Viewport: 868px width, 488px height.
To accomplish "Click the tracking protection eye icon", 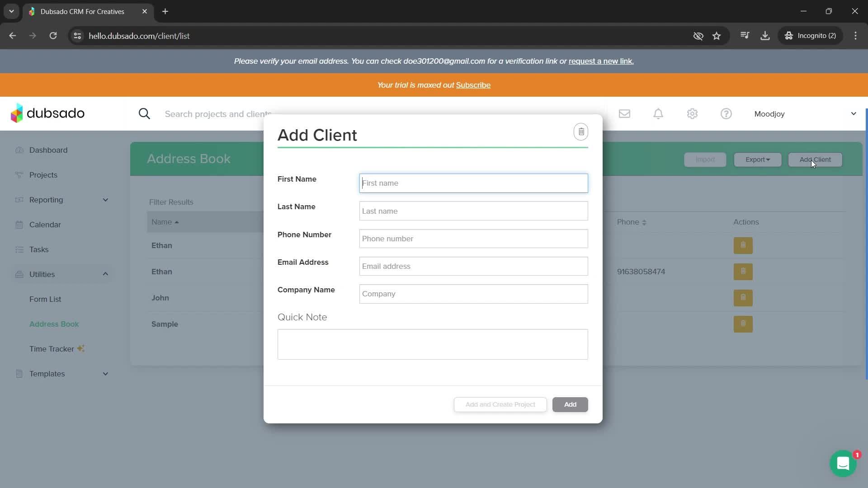I will (698, 36).
